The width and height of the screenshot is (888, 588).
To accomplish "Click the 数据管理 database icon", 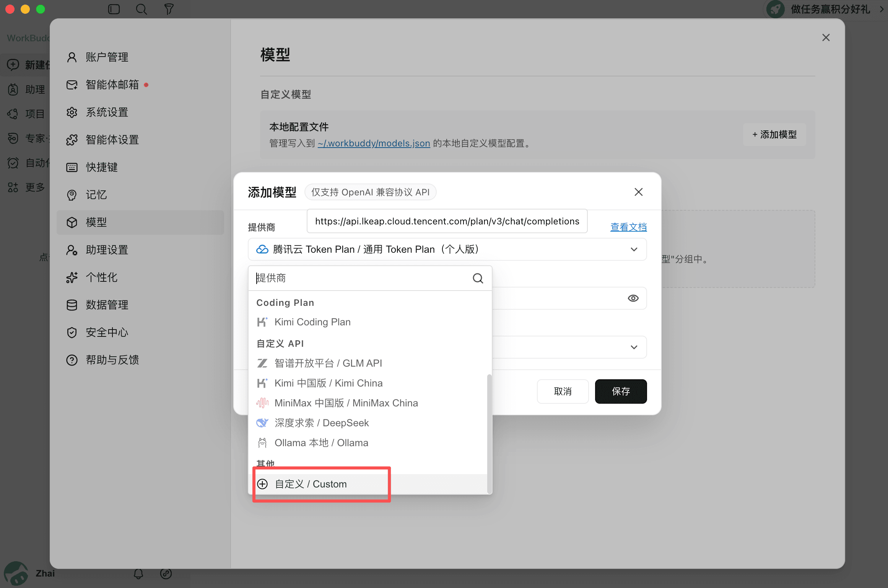I will tap(72, 305).
